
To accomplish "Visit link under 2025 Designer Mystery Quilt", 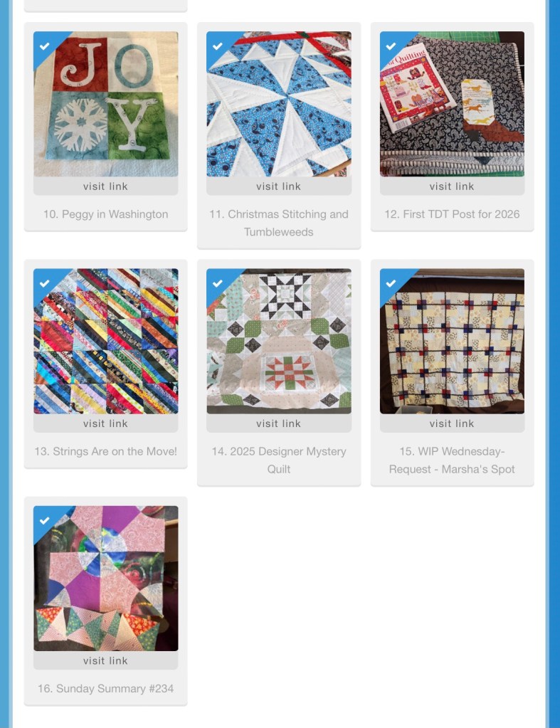I will pyautogui.click(x=279, y=423).
